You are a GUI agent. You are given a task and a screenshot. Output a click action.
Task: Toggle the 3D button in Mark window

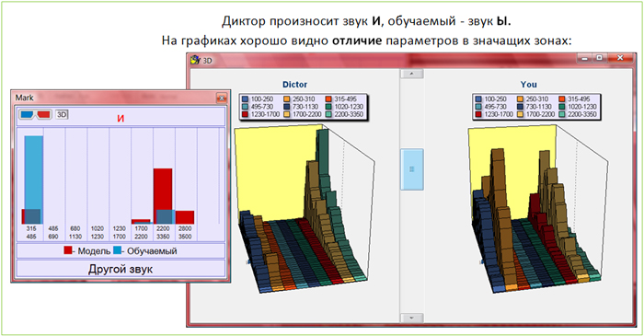click(62, 114)
